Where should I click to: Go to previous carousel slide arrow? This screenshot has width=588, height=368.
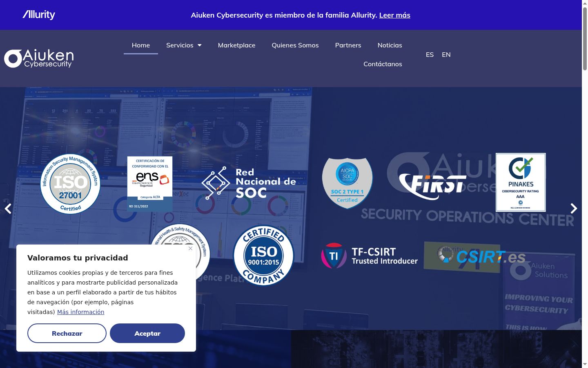point(8,209)
